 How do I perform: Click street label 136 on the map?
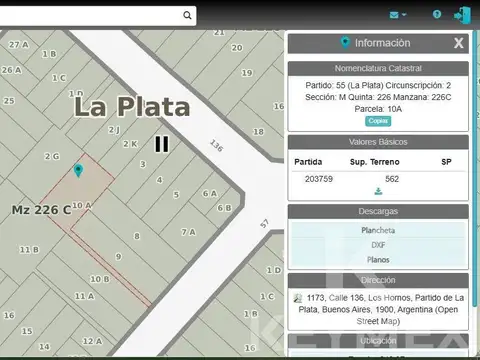[216, 146]
